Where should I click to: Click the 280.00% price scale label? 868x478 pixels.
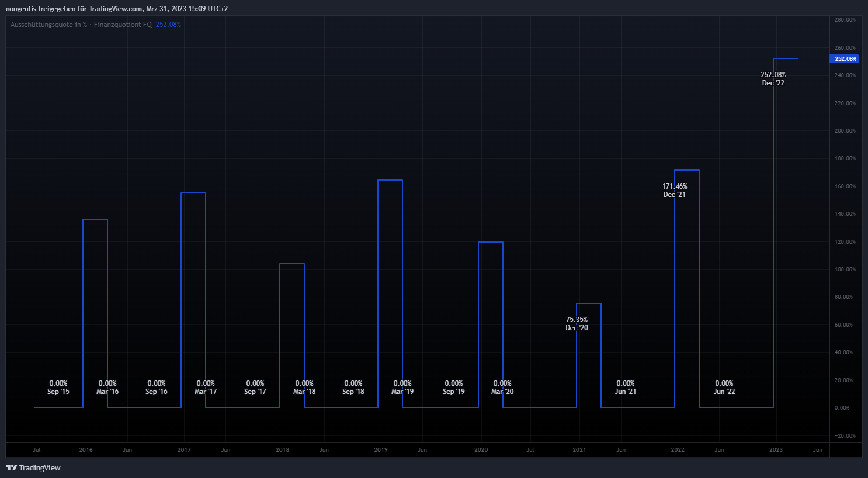tap(845, 20)
